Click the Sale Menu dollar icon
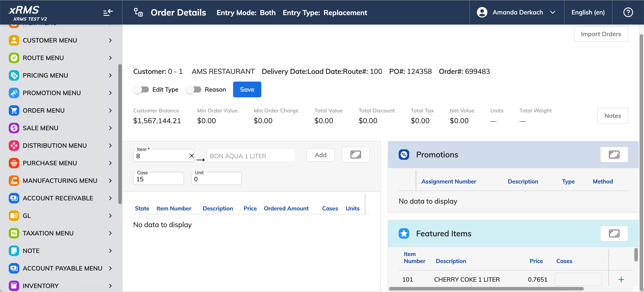The width and height of the screenshot is (644, 292). (14, 128)
